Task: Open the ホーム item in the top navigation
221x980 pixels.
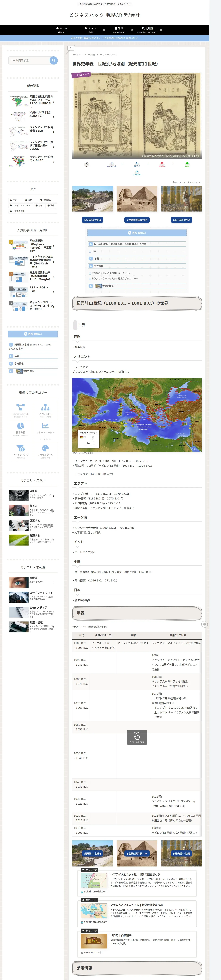Action: tap(61, 30)
